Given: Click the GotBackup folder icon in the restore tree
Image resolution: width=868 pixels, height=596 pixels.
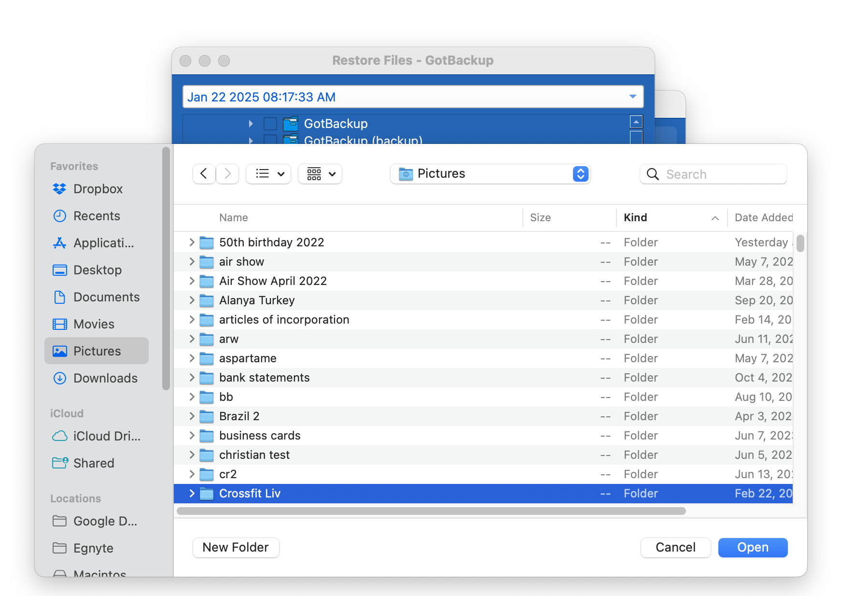Looking at the screenshot, I should pos(290,124).
